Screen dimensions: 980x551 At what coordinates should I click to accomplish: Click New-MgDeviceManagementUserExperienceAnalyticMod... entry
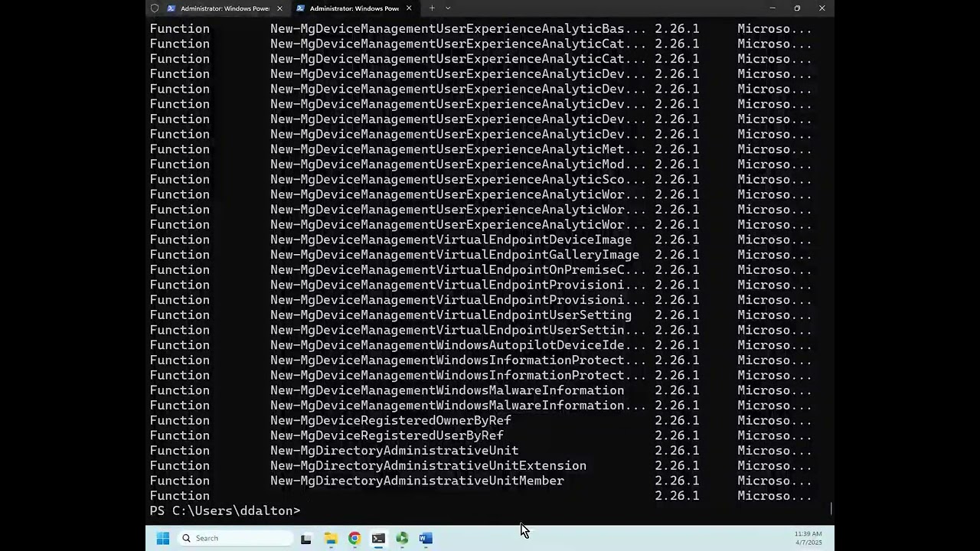[x=458, y=165]
